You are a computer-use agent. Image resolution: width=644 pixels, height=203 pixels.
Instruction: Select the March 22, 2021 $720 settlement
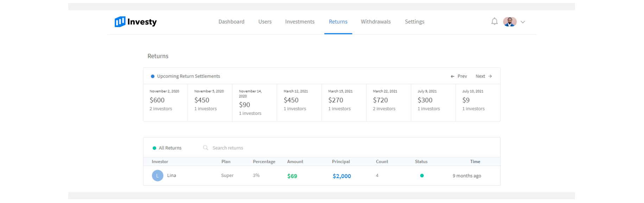pyautogui.click(x=388, y=100)
